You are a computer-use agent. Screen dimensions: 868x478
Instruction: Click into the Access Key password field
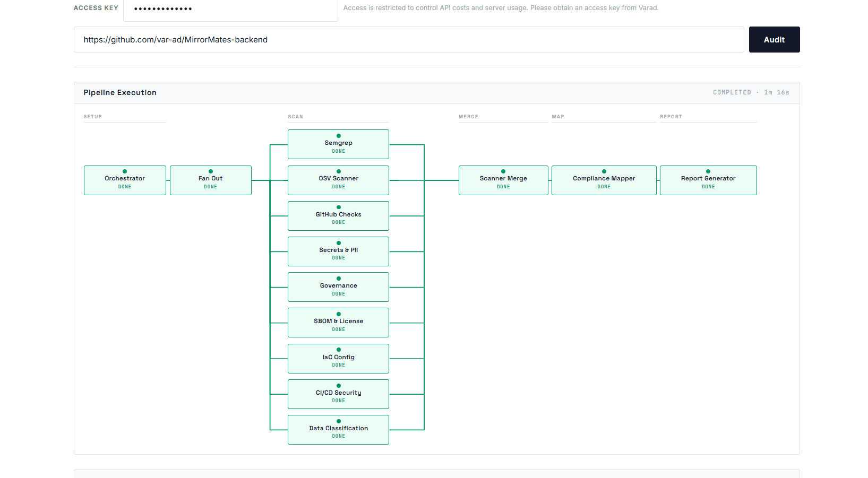point(230,10)
